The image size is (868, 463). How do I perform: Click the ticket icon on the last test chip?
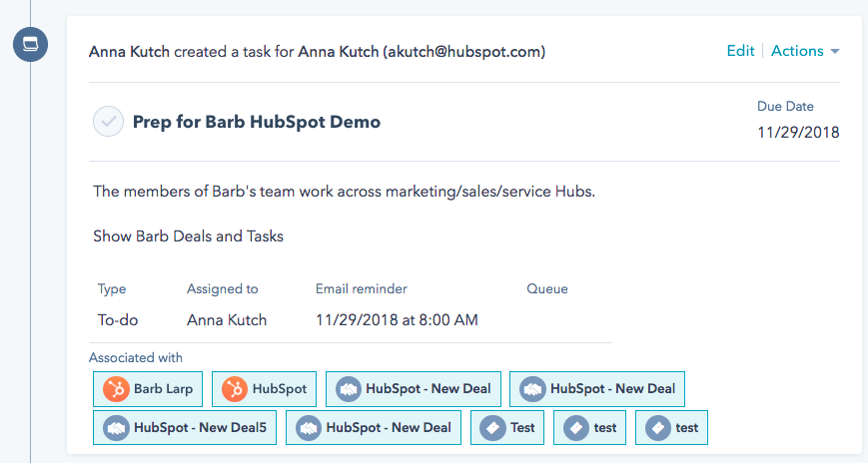coord(658,427)
